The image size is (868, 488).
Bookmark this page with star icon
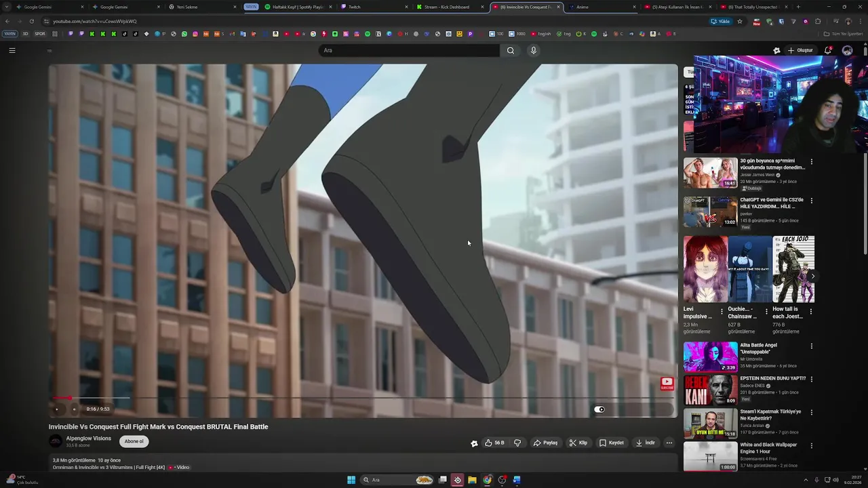[740, 21]
